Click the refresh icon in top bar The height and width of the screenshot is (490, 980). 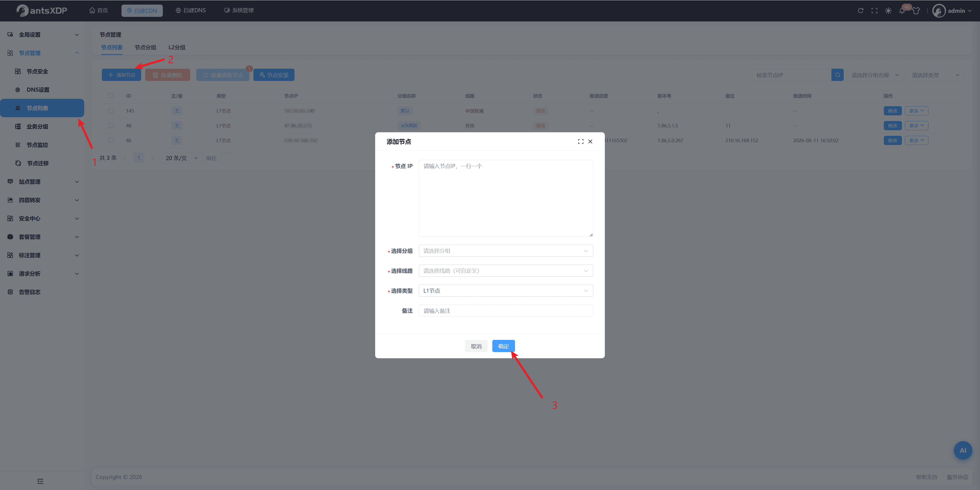(860, 11)
